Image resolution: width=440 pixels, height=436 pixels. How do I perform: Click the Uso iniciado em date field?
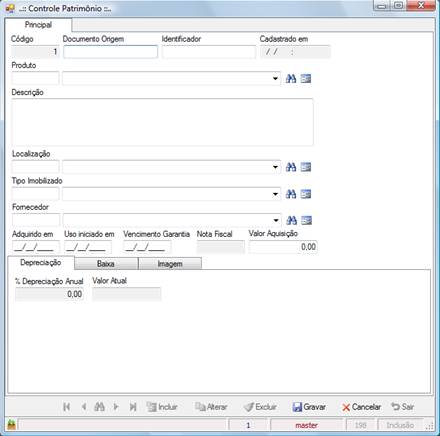(88, 247)
